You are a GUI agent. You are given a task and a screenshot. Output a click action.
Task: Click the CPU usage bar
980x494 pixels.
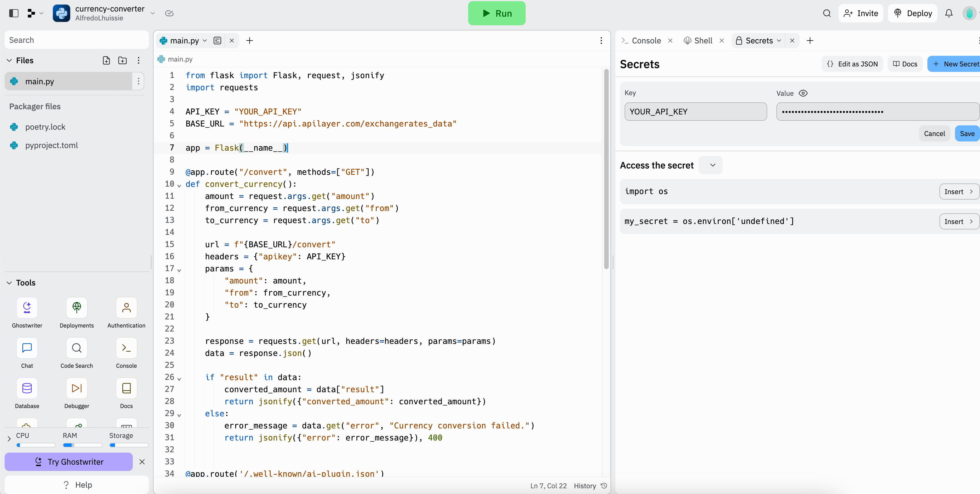[36, 445]
